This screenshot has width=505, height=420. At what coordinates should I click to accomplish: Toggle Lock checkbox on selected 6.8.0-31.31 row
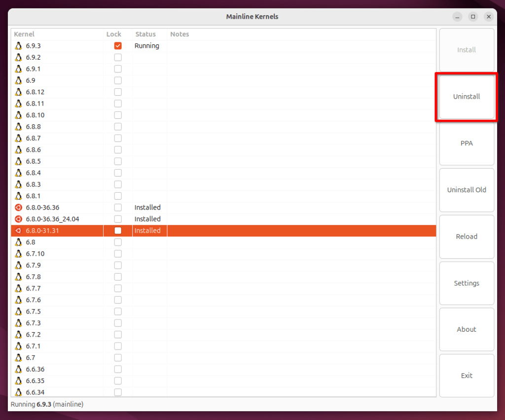point(118,231)
